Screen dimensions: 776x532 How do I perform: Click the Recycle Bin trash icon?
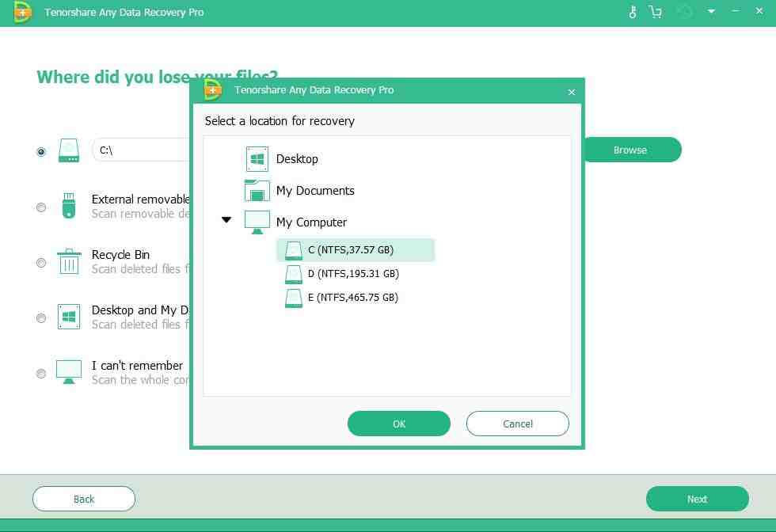tap(69, 261)
